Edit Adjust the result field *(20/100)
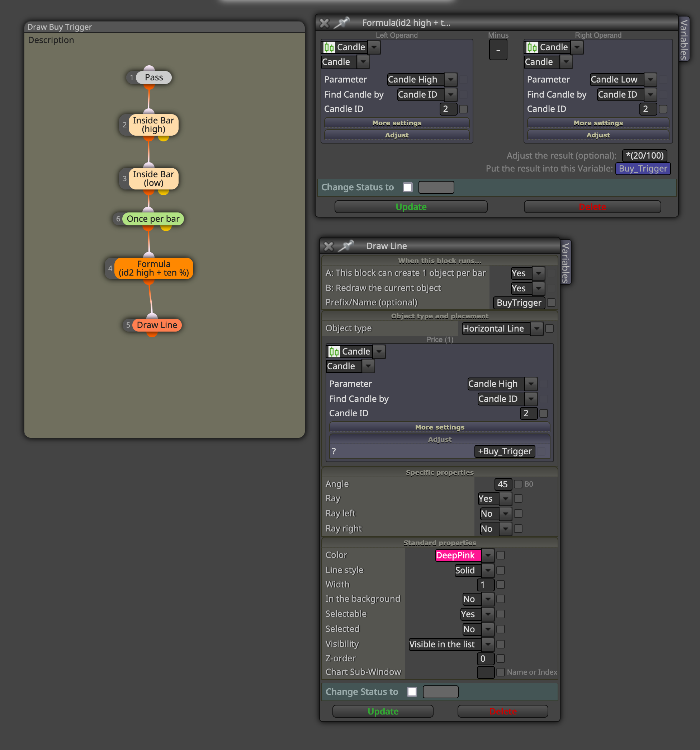The width and height of the screenshot is (700, 750). [x=644, y=155]
